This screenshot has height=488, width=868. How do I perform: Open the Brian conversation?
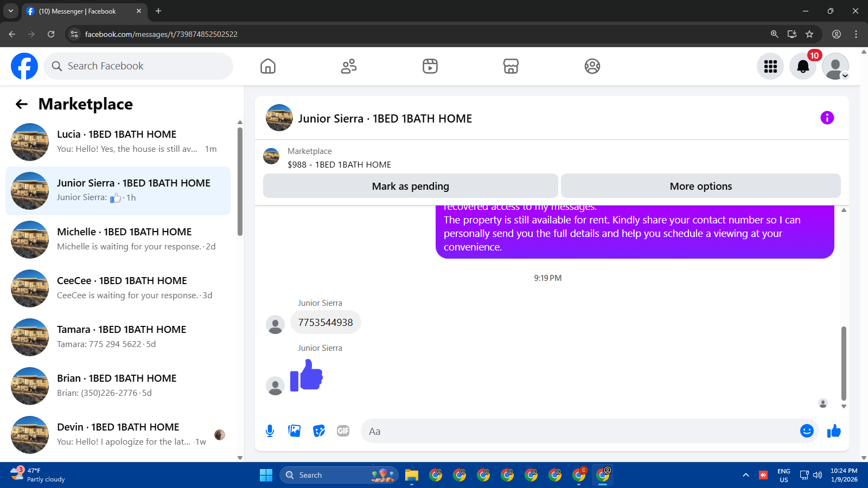118,386
